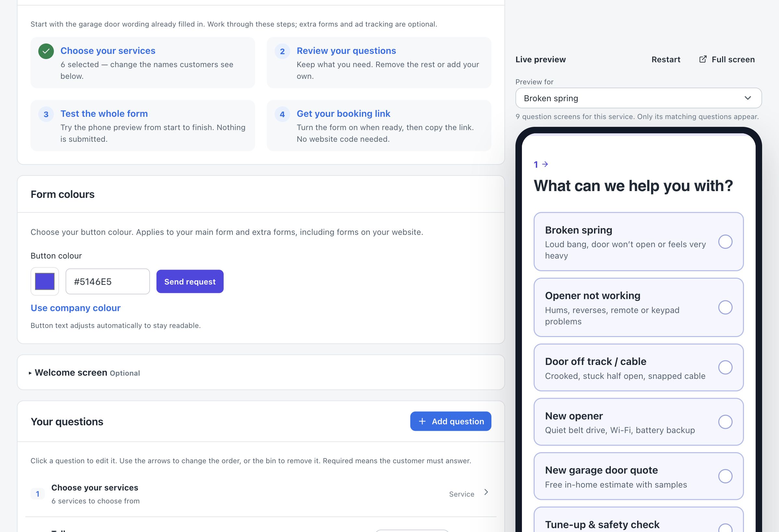This screenshot has width=779, height=532.
Task: Click the New opener card description text
Action: pyautogui.click(x=620, y=430)
